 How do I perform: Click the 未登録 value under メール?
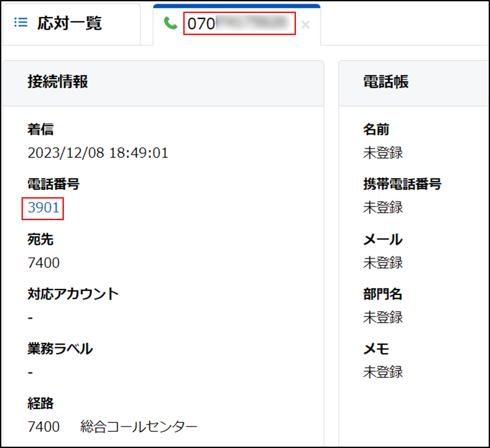pyautogui.click(x=383, y=262)
